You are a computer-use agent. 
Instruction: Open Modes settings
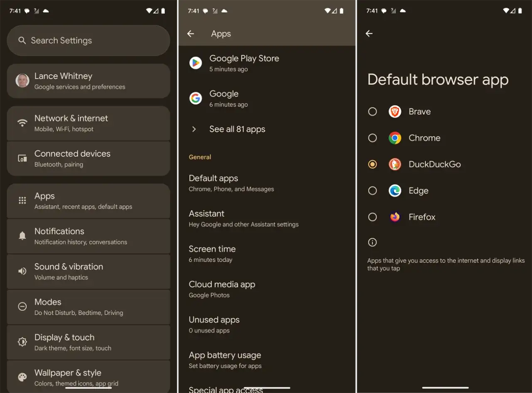pyautogui.click(x=89, y=307)
